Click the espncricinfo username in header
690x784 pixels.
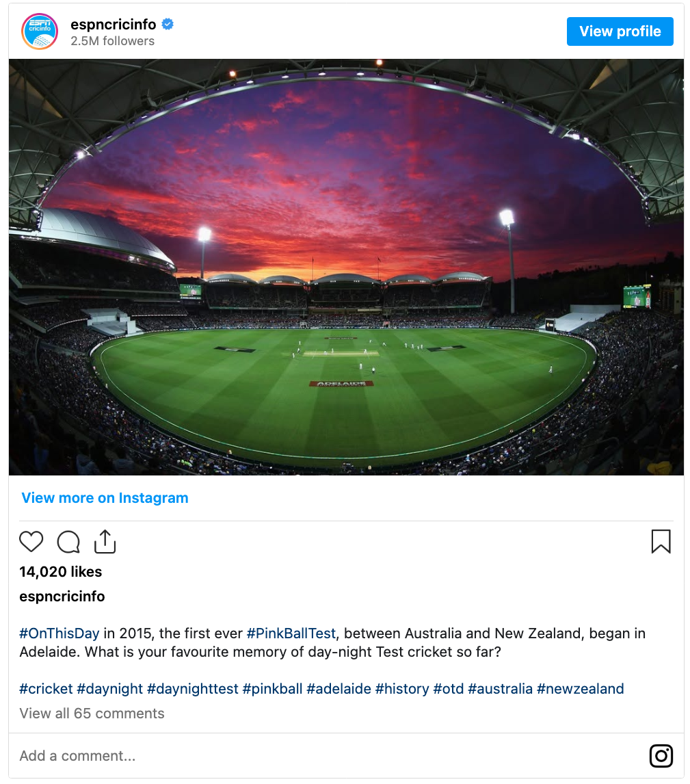point(114,25)
